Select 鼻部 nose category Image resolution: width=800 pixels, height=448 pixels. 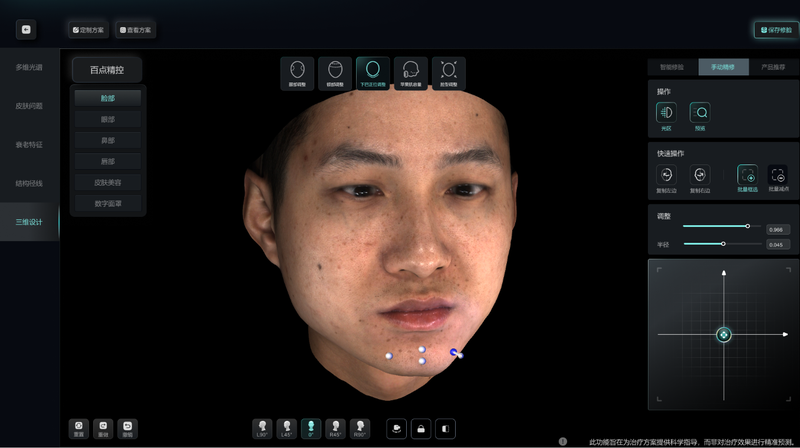click(108, 140)
